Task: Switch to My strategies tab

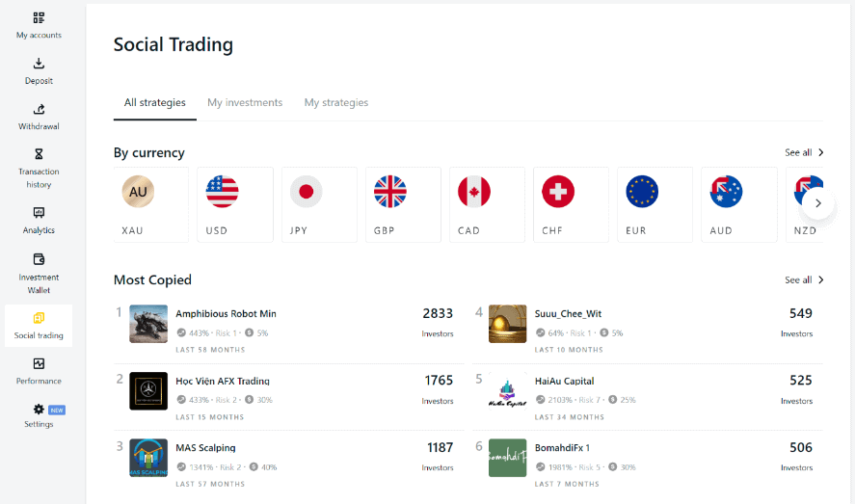Action: click(336, 103)
